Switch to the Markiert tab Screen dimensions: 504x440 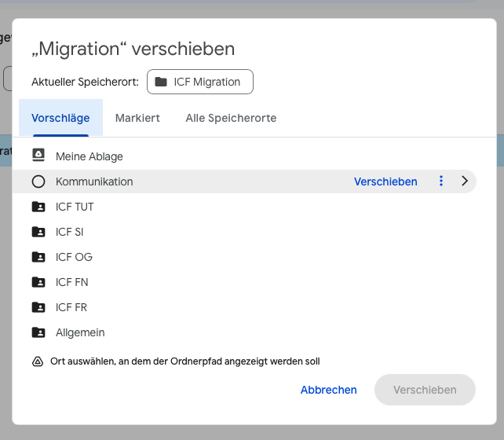point(137,118)
